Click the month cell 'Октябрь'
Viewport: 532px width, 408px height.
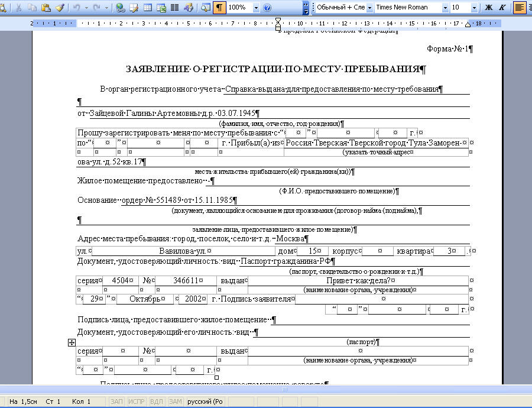click(145, 299)
